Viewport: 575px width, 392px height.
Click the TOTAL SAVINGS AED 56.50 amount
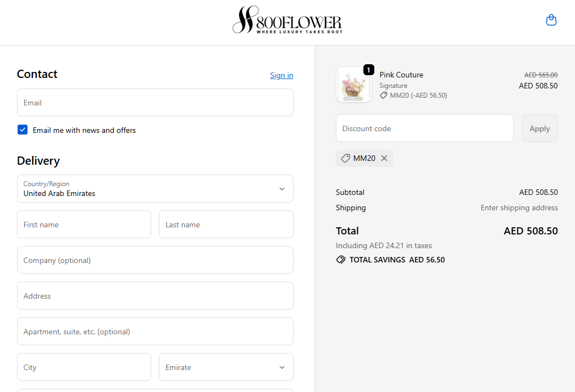coord(427,260)
